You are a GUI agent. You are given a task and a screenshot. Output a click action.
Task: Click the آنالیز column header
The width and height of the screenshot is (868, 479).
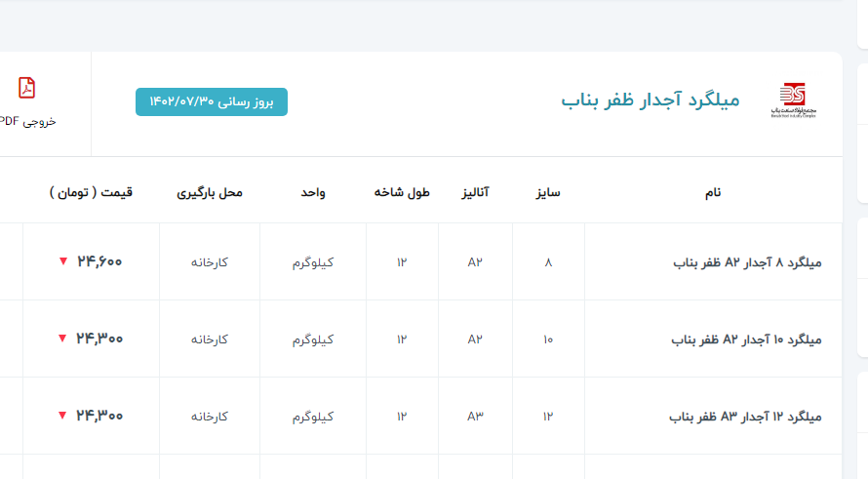point(475,193)
